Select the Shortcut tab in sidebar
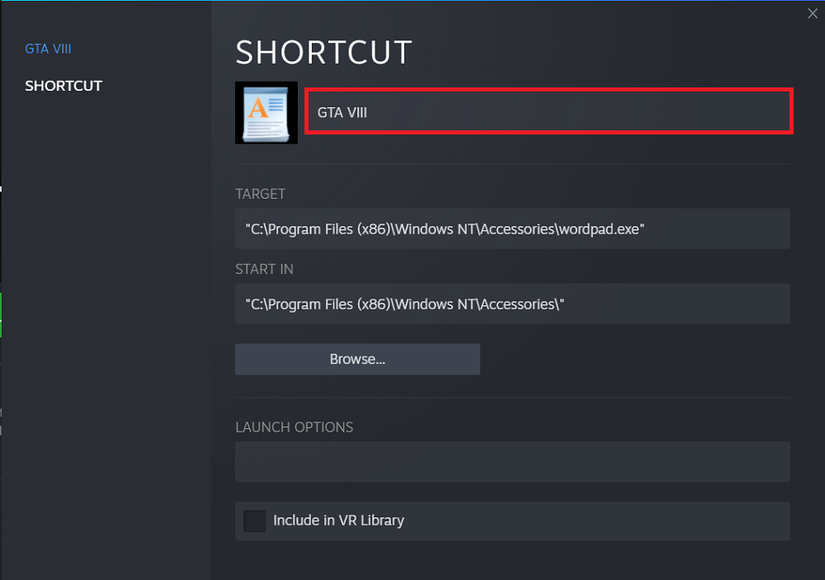The height and width of the screenshot is (580, 825). point(64,86)
